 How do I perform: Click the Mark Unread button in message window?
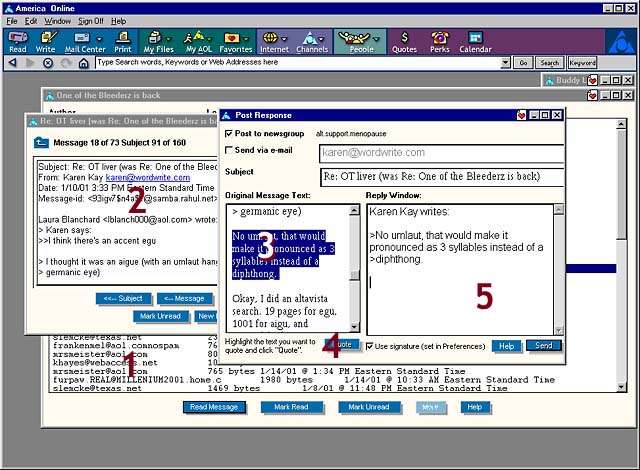coord(160,316)
